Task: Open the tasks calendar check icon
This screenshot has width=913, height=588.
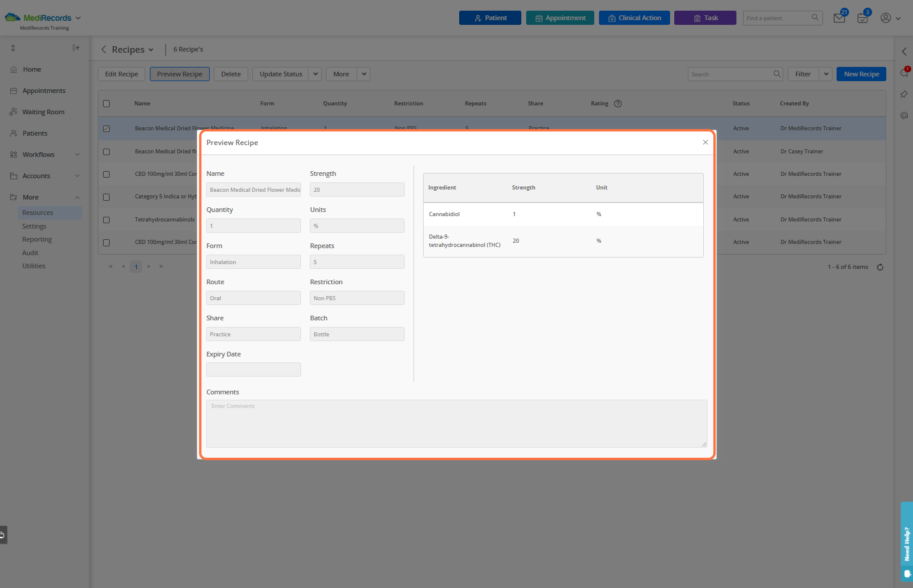Action: pyautogui.click(x=863, y=18)
